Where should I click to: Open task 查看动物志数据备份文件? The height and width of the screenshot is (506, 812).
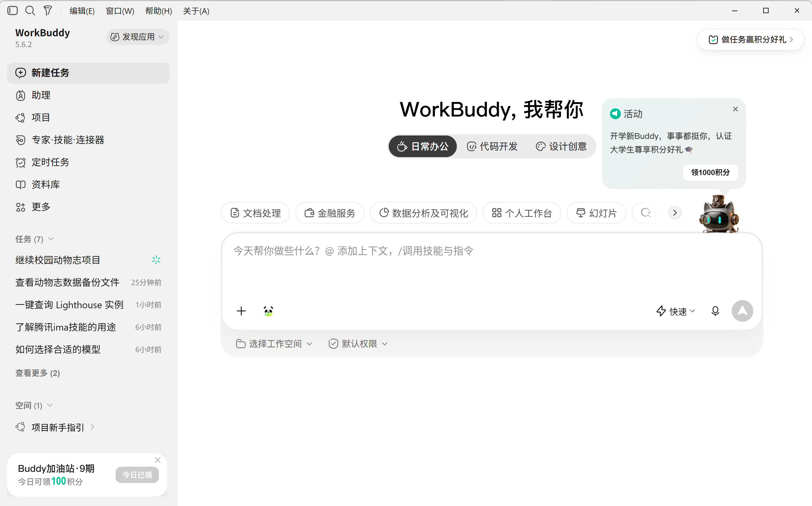(88, 282)
